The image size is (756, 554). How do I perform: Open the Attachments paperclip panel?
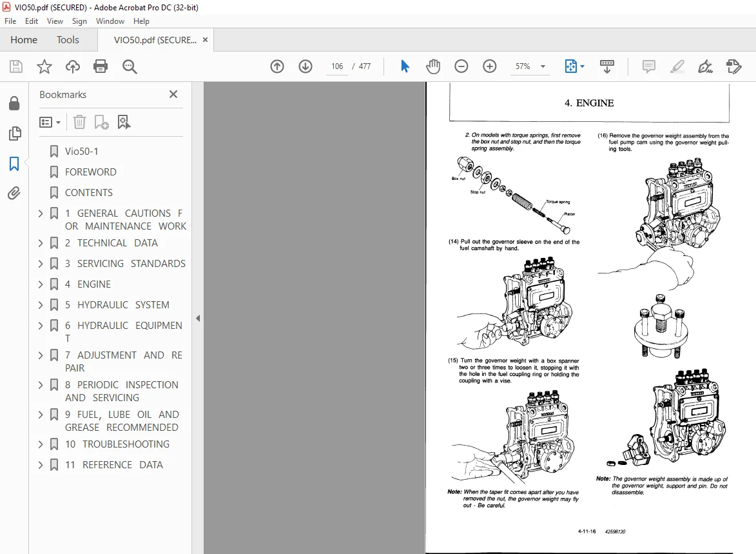(x=14, y=193)
